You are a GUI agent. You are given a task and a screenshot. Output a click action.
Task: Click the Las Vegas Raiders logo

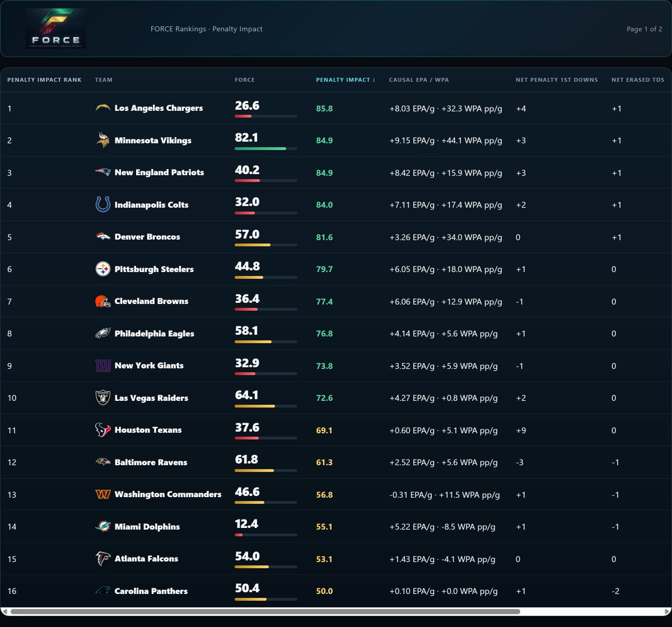tap(103, 398)
